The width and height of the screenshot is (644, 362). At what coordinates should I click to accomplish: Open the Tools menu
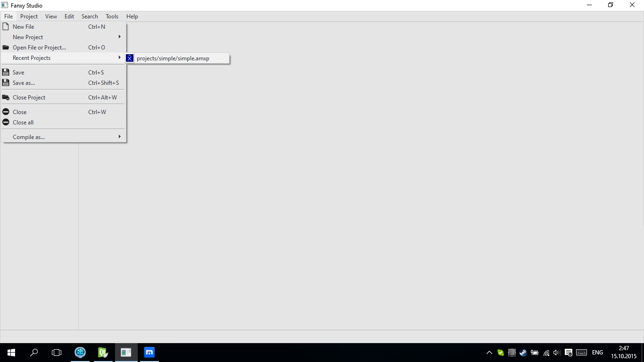point(112,16)
